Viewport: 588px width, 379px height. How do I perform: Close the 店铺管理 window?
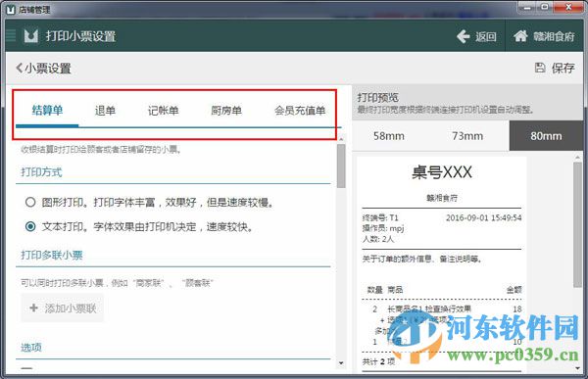click(568, 7)
